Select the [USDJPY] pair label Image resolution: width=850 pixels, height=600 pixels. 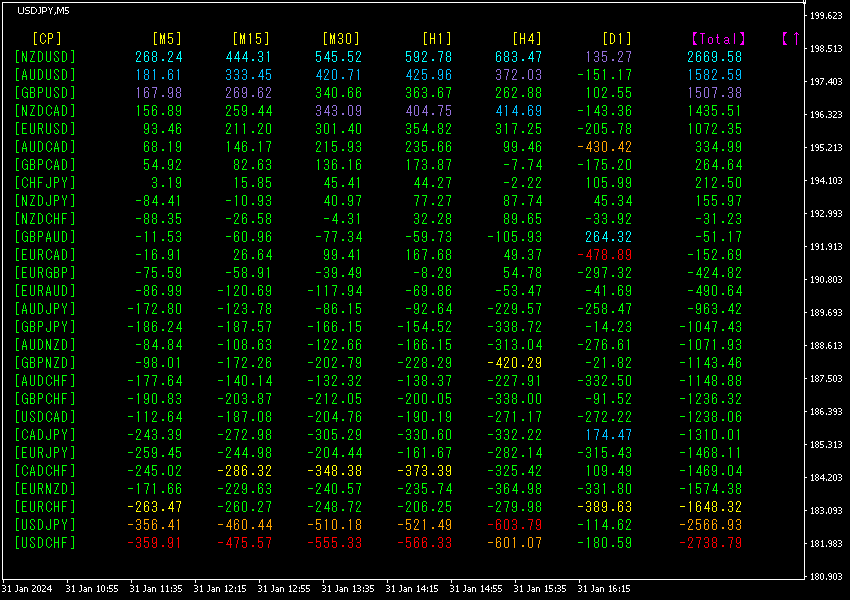[x=45, y=525]
